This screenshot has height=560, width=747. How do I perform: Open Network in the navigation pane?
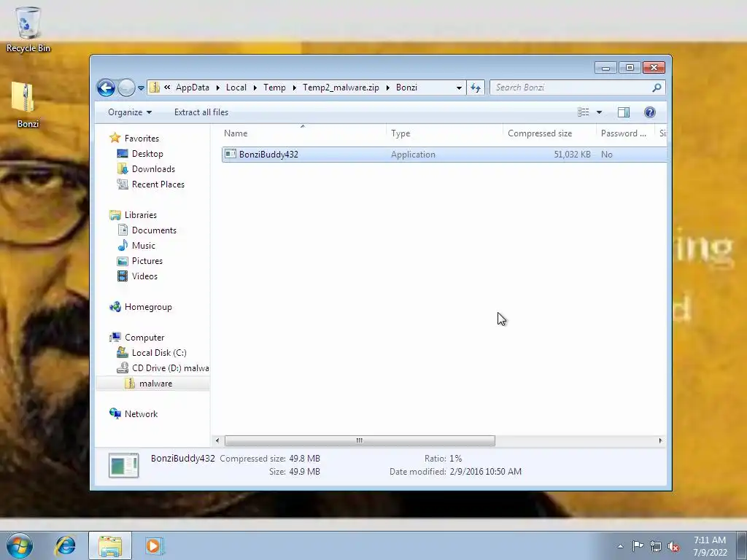pos(141,414)
